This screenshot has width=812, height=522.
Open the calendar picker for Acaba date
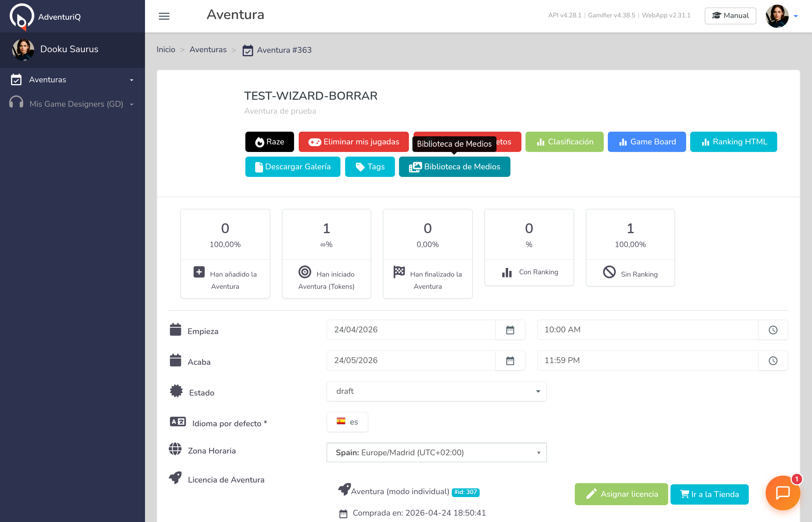point(510,360)
